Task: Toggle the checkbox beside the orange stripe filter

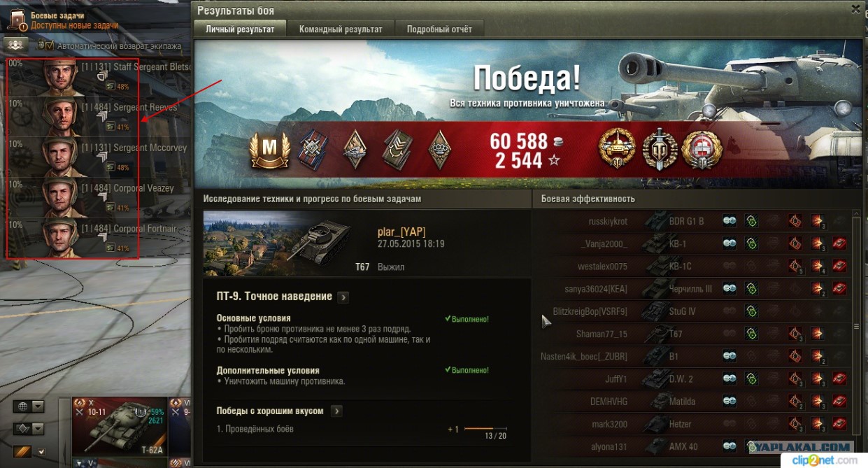Action: tap(42, 453)
